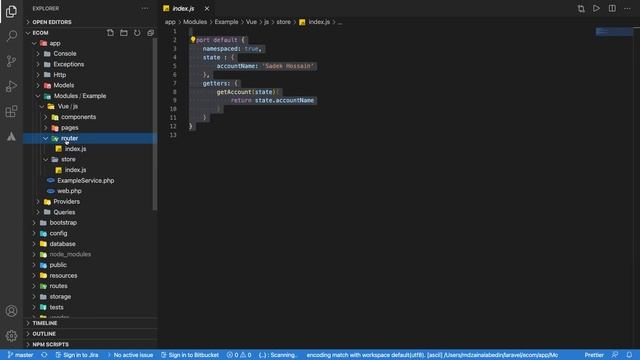
Task: Expand the Open Editors section
Action: (90, 22)
